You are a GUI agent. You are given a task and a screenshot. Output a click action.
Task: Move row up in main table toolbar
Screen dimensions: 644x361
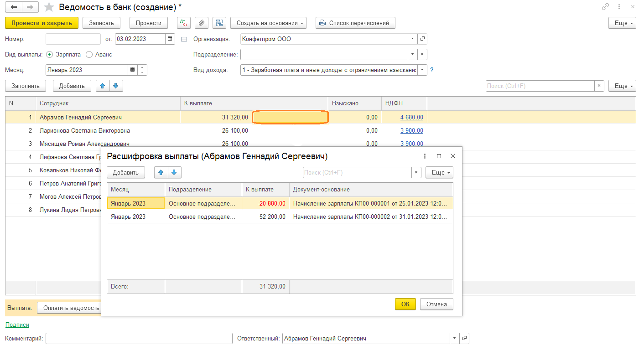103,86
